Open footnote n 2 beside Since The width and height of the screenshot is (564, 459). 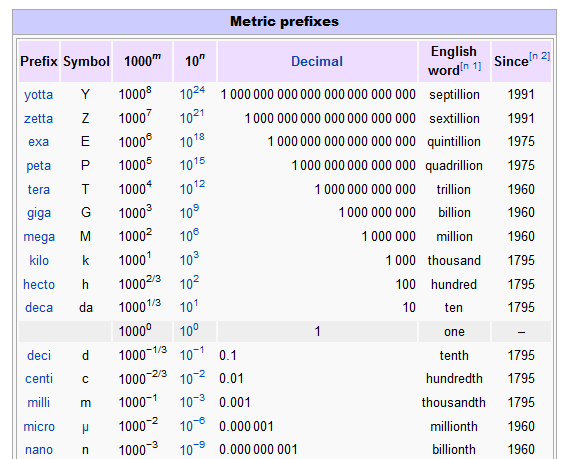pos(540,56)
